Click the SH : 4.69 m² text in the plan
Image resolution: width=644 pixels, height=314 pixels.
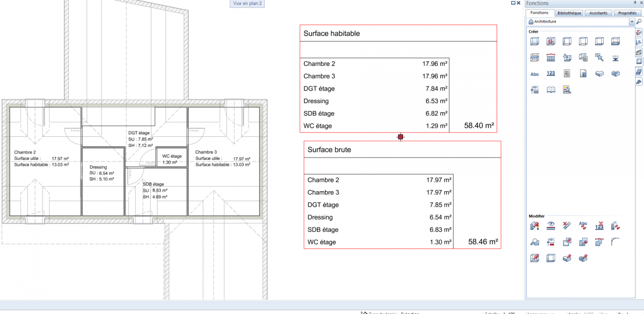click(x=155, y=197)
